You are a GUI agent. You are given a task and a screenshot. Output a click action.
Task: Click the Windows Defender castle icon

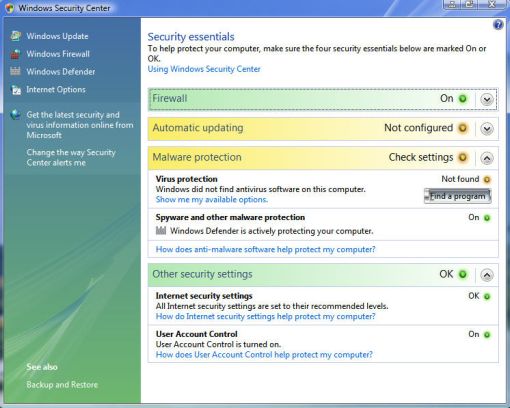pos(15,71)
